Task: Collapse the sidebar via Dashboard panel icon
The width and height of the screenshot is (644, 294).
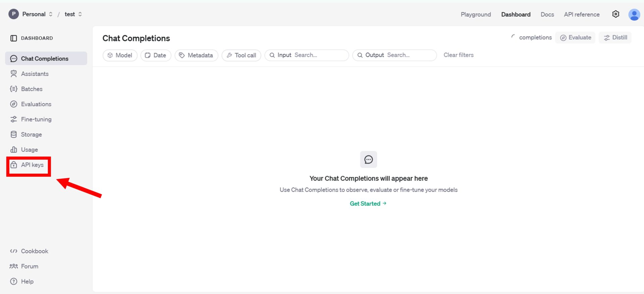Action: pyautogui.click(x=13, y=38)
